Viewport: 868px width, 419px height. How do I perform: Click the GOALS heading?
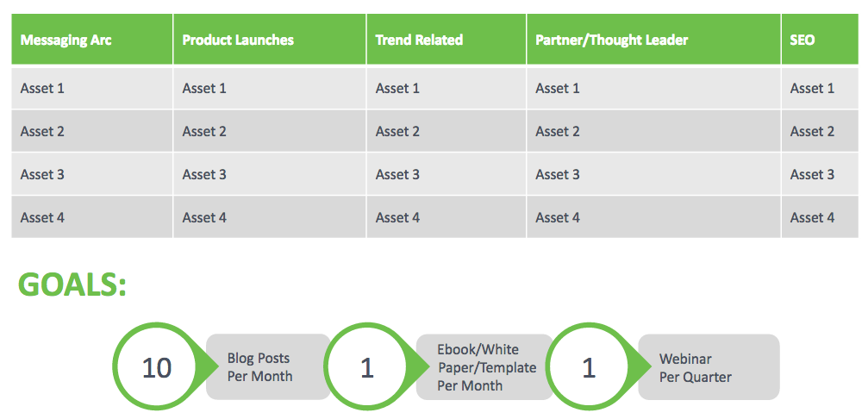(x=72, y=286)
